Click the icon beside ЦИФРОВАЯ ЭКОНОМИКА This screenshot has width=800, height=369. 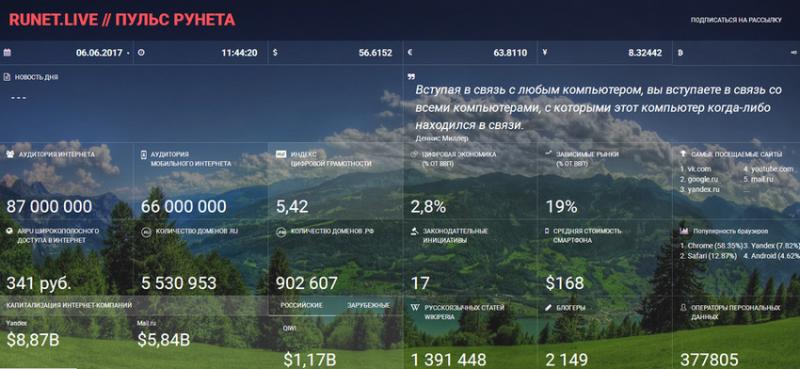(415, 154)
